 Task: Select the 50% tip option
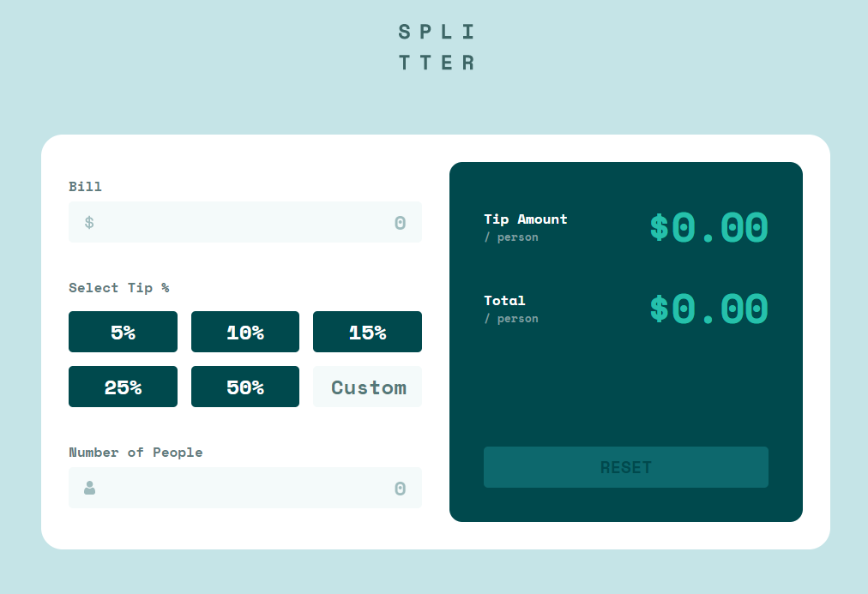(x=245, y=387)
